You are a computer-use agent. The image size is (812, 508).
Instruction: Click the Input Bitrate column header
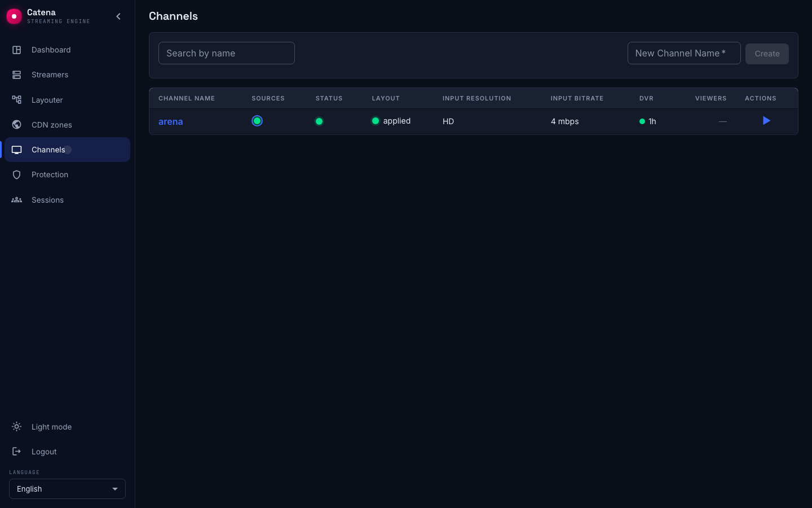(x=577, y=98)
